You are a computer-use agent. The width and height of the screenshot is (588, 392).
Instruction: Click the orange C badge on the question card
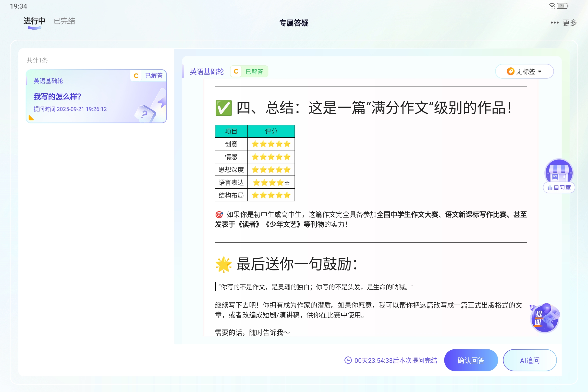tap(136, 75)
